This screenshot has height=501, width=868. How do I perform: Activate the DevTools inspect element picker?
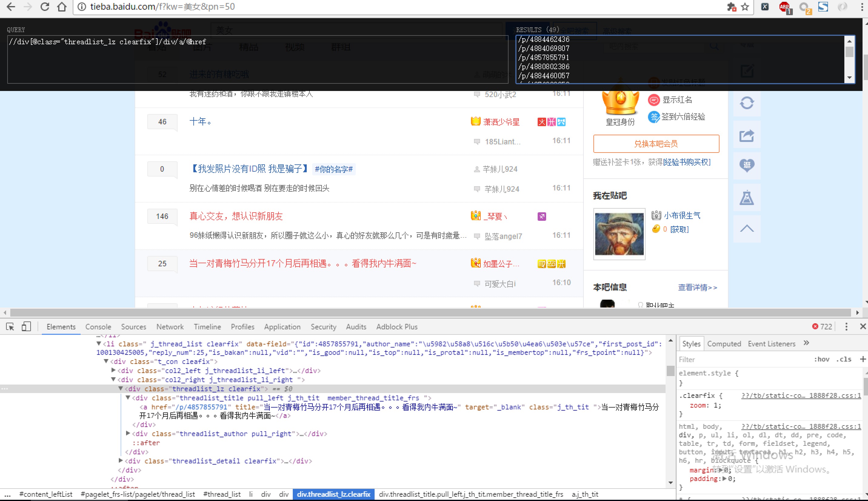[x=10, y=327]
